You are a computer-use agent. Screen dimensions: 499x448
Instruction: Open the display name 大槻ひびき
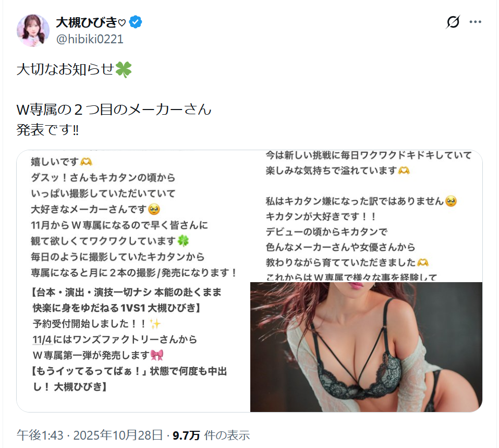click(87, 22)
